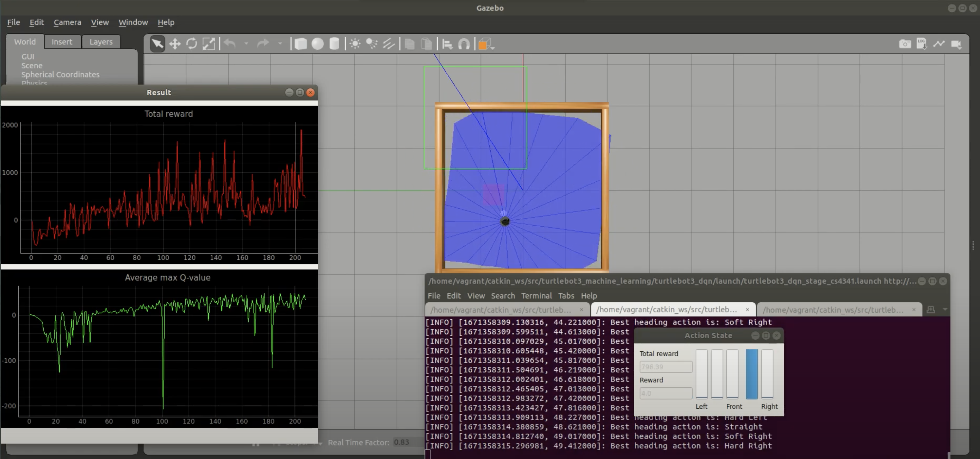Expand the view angle cube dropdown
Screen dimensions: 980x459
coord(493,48)
